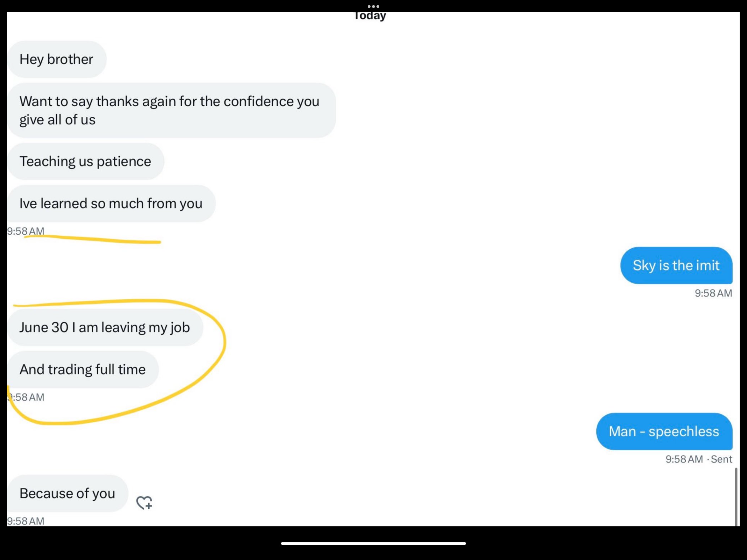Tap the "Ive learned so much from you" bubble
747x560 pixels.
pos(111,204)
